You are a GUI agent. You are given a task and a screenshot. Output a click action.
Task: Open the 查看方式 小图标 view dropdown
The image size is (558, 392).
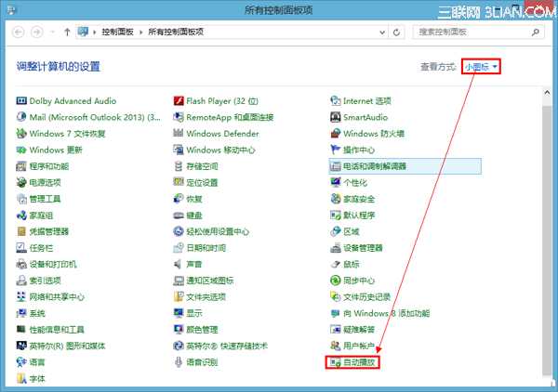(481, 67)
